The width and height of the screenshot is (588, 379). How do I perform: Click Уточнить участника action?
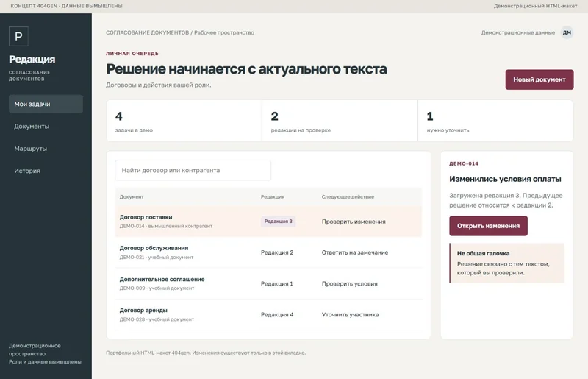pyautogui.click(x=350, y=315)
